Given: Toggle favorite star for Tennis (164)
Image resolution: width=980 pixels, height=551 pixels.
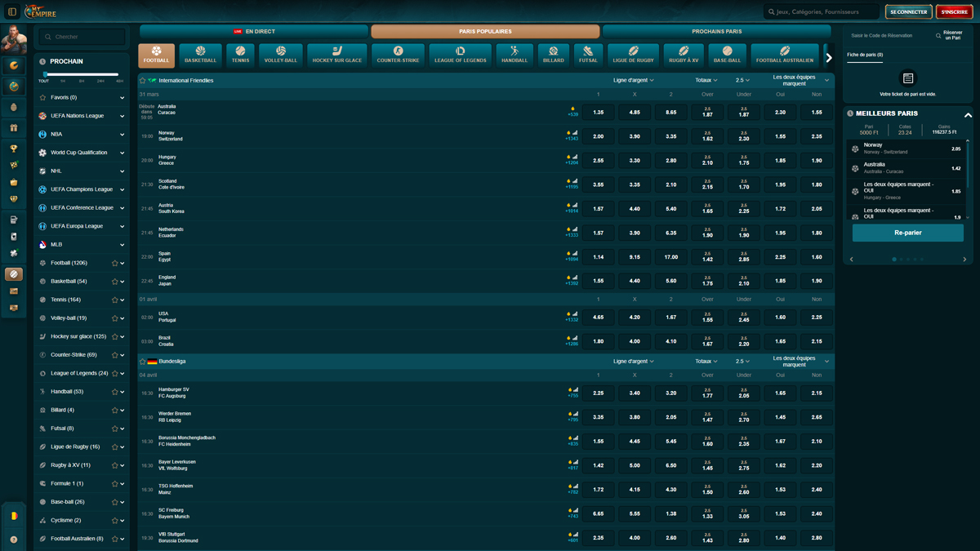Looking at the screenshot, I should 114,300.
